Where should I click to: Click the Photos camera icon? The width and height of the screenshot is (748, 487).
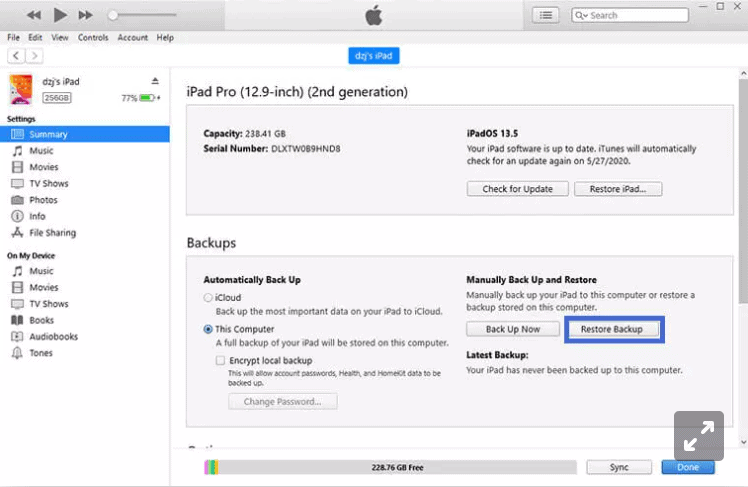pyautogui.click(x=17, y=200)
